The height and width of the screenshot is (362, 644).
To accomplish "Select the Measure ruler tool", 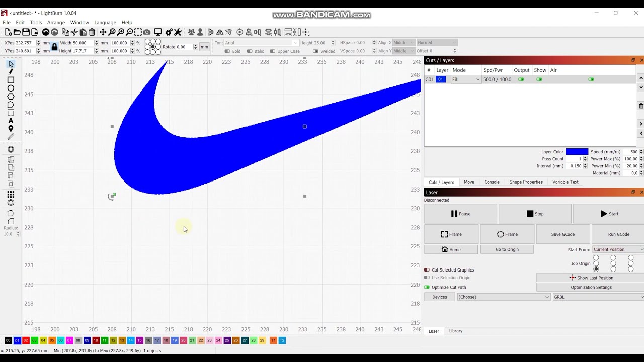I will [11, 137].
